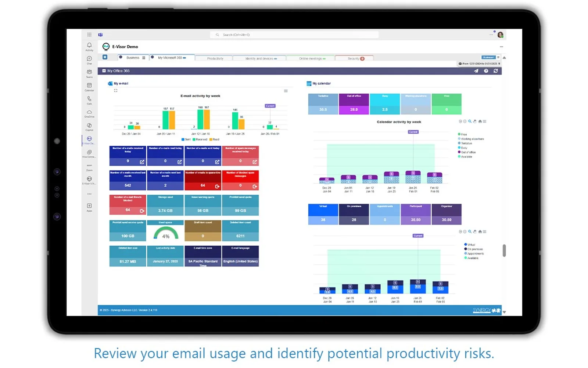Open external link on e-mails received today tile
588x368 pixels.
point(142,162)
